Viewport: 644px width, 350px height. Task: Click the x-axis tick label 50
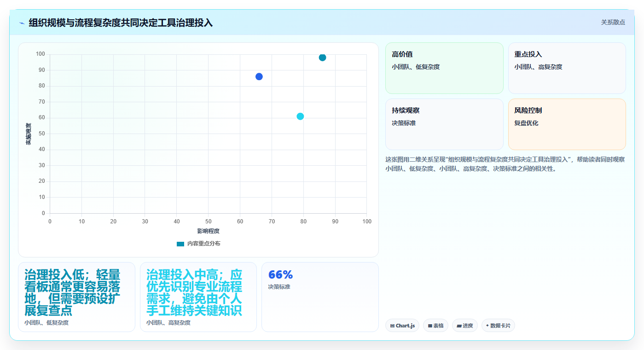point(208,222)
